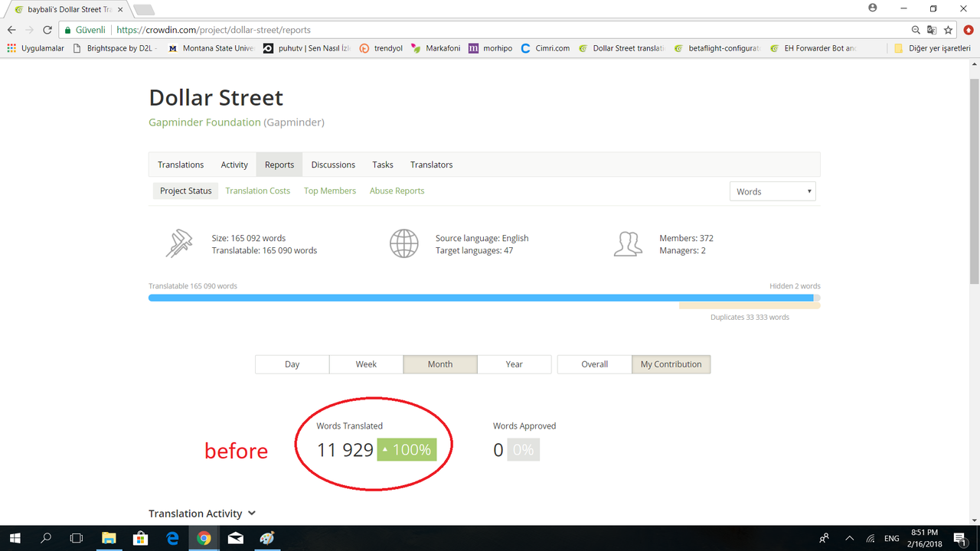Launch Microsoft Edge from taskbar
Viewport: 980px width, 551px height.
(x=171, y=538)
